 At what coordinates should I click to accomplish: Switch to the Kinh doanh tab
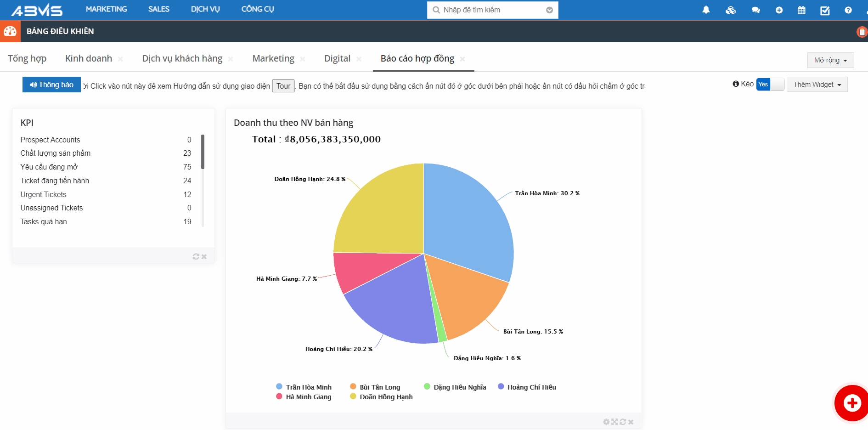89,58
